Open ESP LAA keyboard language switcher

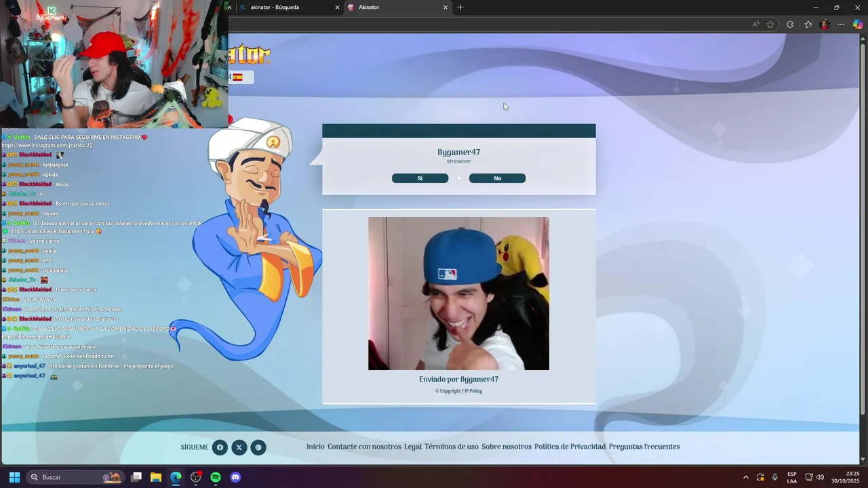tap(792, 477)
